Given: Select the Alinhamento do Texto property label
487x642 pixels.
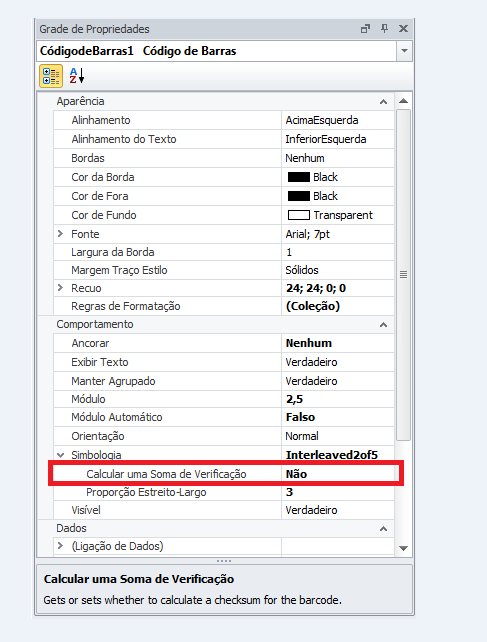Looking at the screenshot, I should tap(124, 139).
